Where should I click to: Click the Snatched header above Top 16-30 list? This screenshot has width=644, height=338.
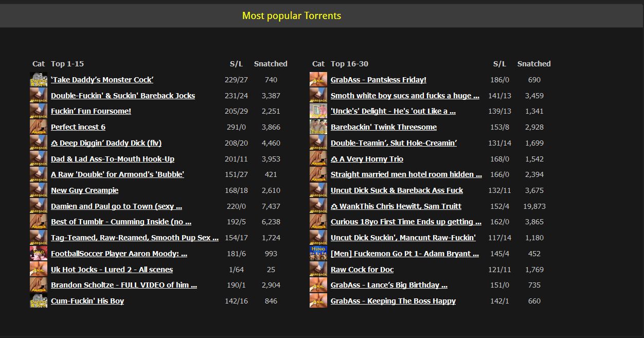(533, 64)
